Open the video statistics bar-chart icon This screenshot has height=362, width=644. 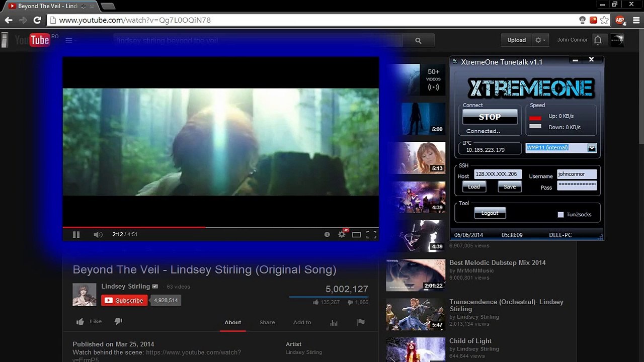(x=334, y=323)
